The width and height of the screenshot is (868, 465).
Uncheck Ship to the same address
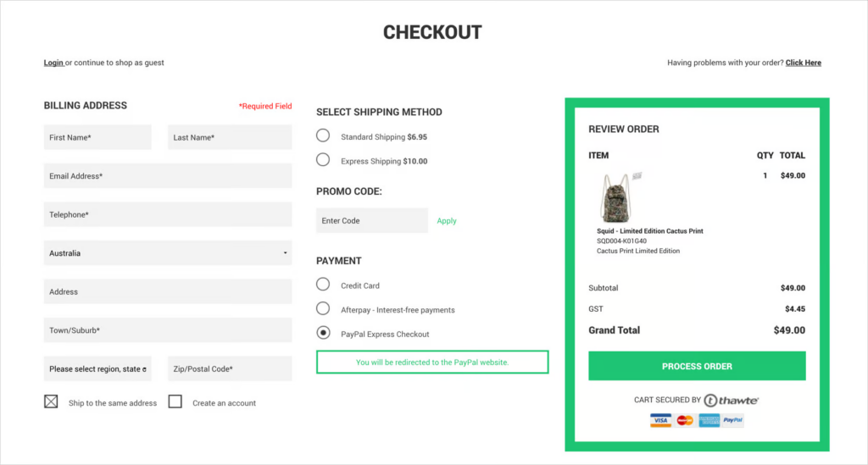pyautogui.click(x=51, y=402)
